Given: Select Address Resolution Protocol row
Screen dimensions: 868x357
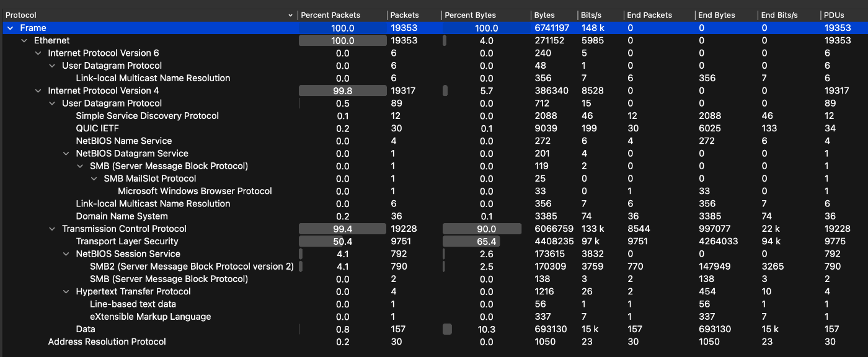Looking at the screenshot, I should pyautogui.click(x=434, y=342).
